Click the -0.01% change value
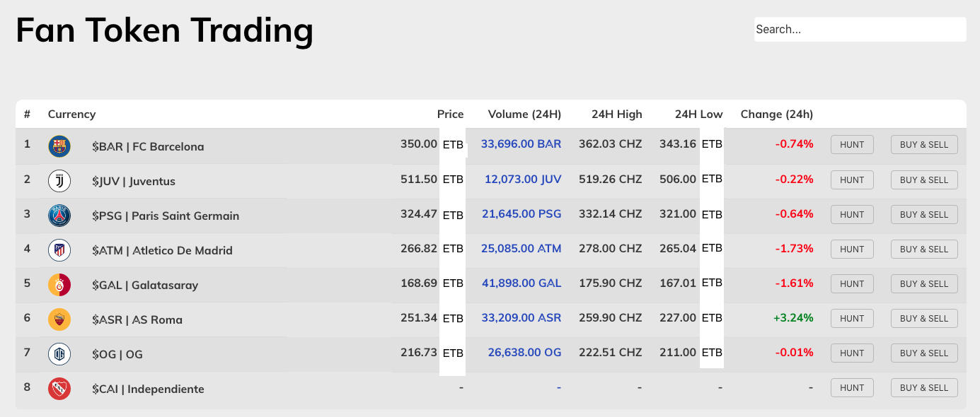 [795, 353]
